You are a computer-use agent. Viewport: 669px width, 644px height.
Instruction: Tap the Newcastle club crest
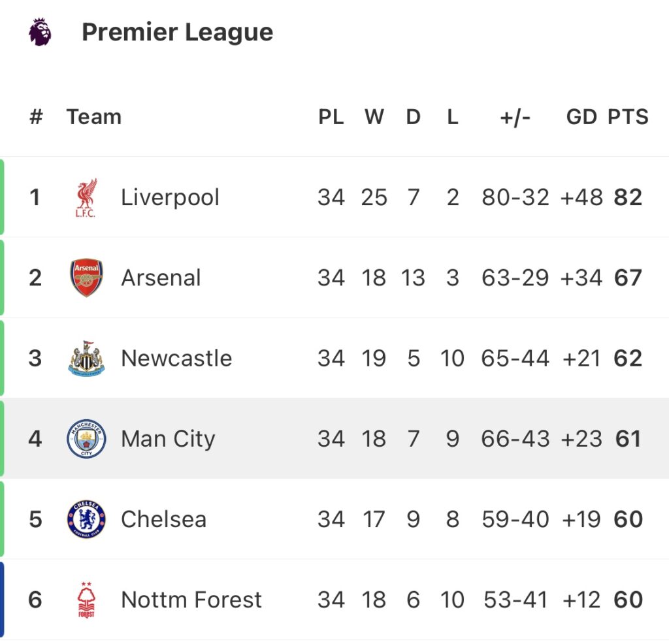point(87,359)
